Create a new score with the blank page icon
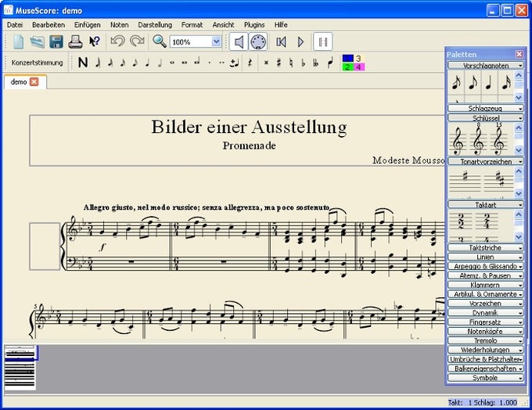The image size is (532, 410). [18, 41]
